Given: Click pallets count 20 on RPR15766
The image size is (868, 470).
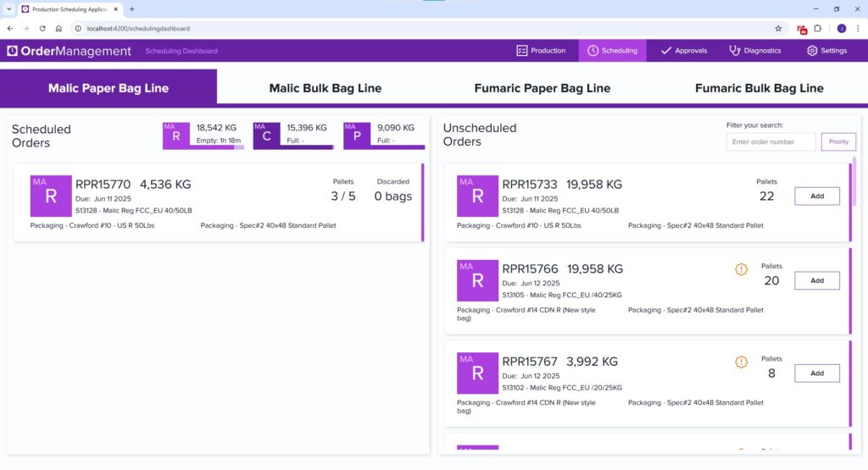Looking at the screenshot, I should click(771, 281).
